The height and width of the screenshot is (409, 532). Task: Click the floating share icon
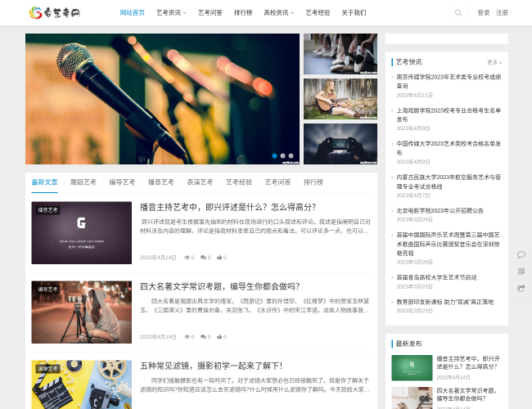coord(521,288)
